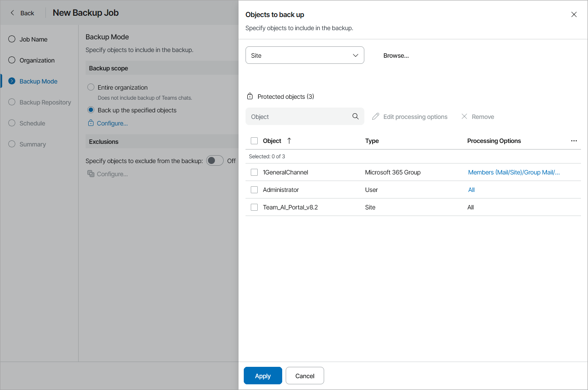Open the Members (Mail/Site)/Group Mail processing link
The width and height of the screenshot is (588, 390).
coord(514,172)
